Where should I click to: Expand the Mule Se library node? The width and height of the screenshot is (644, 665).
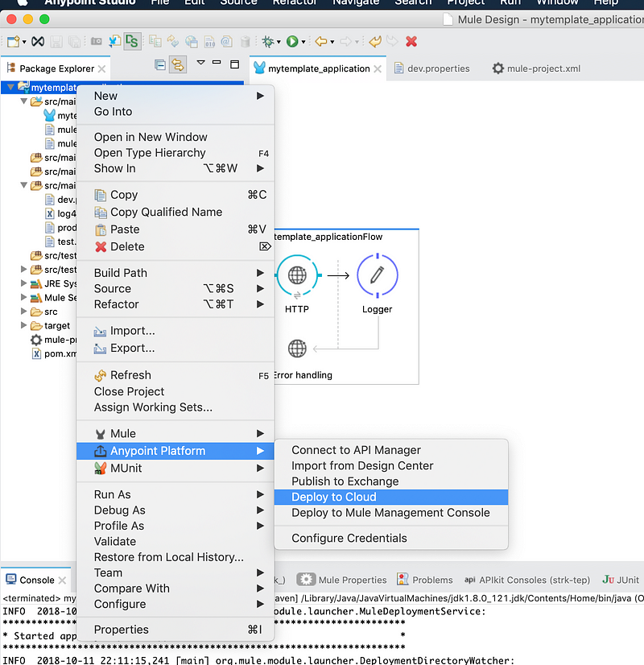coord(23,297)
